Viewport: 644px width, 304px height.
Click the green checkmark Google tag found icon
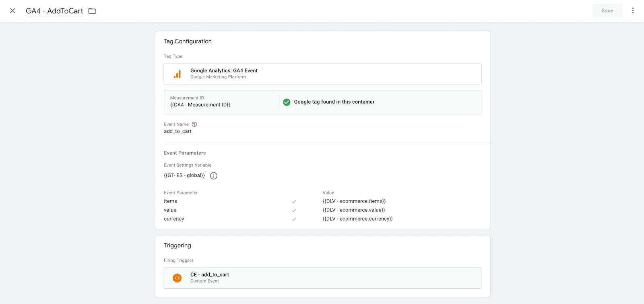tap(287, 102)
